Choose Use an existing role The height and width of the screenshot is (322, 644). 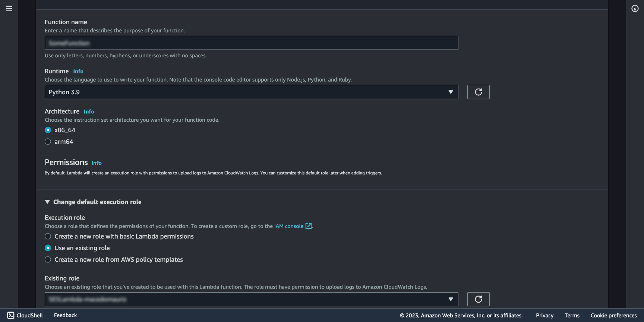48,248
